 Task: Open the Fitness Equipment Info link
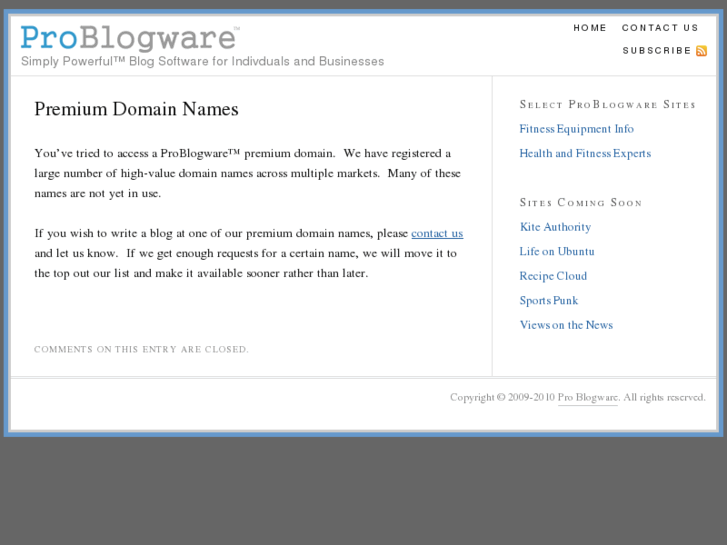576,129
